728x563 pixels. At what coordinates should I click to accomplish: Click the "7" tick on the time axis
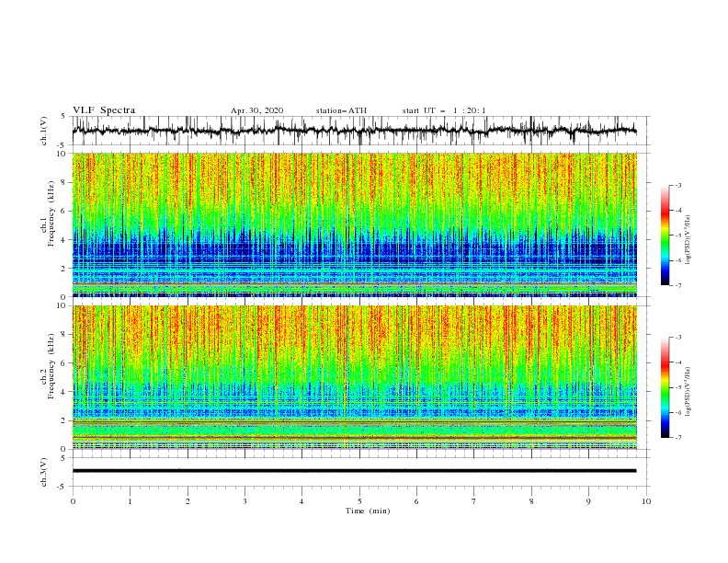click(x=474, y=501)
